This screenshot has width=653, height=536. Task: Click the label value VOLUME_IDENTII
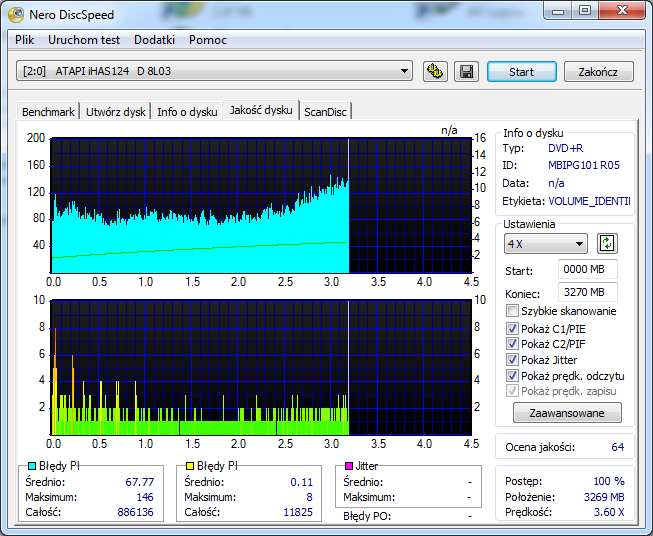pyautogui.click(x=589, y=201)
